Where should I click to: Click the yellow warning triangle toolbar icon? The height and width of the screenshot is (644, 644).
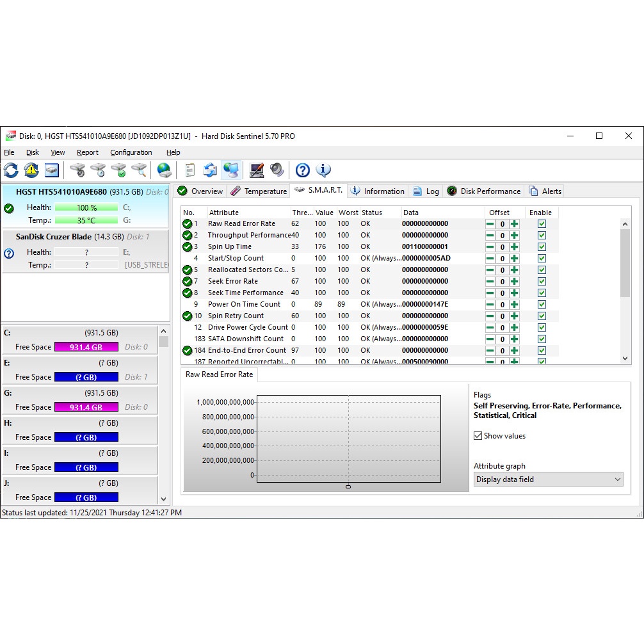31,170
